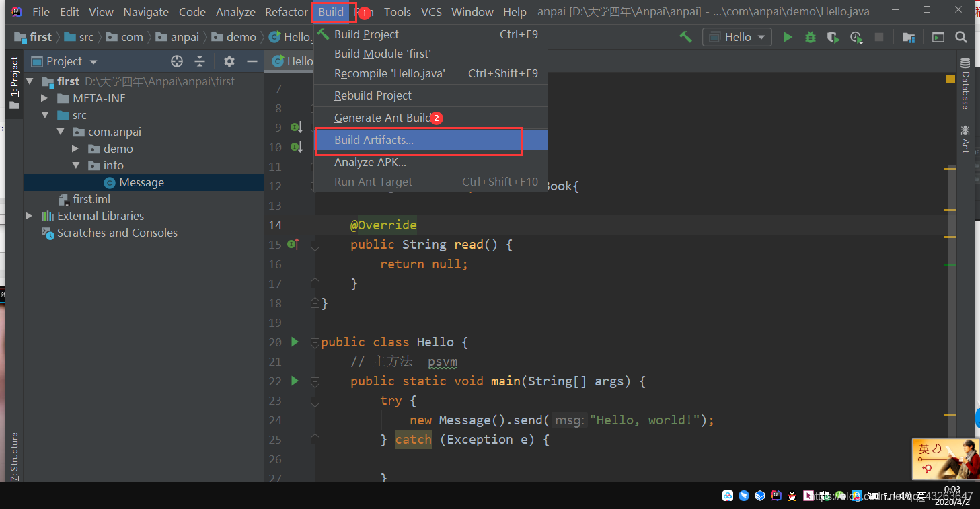
Task: Toggle the Ant tool window stripe
Action: (x=965, y=139)
